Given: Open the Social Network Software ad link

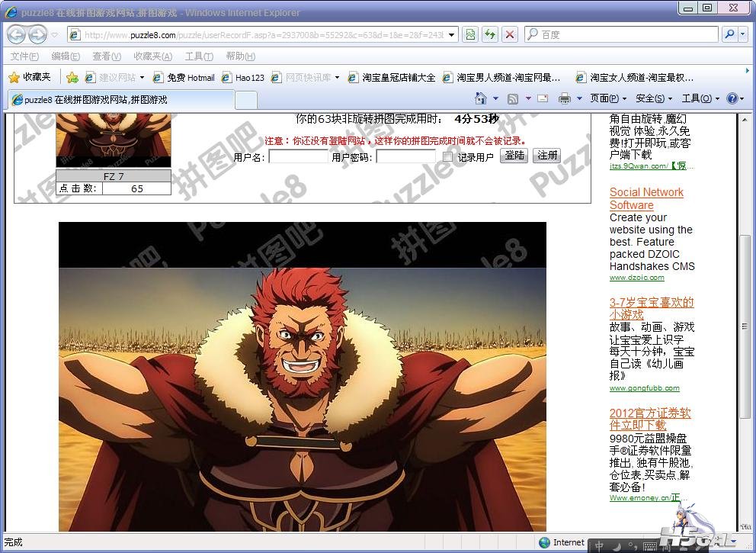Looking at the screenshot, I should [x=646, y=198].
